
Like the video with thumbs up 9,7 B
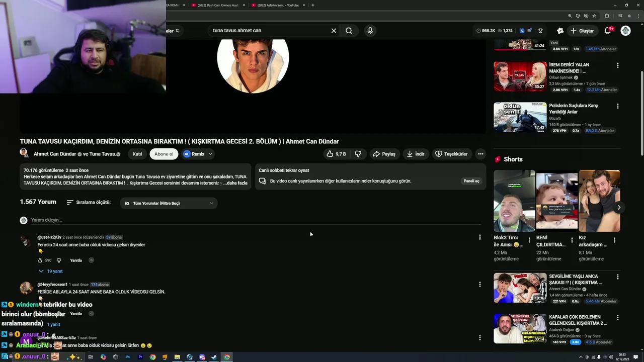point(336,154)
